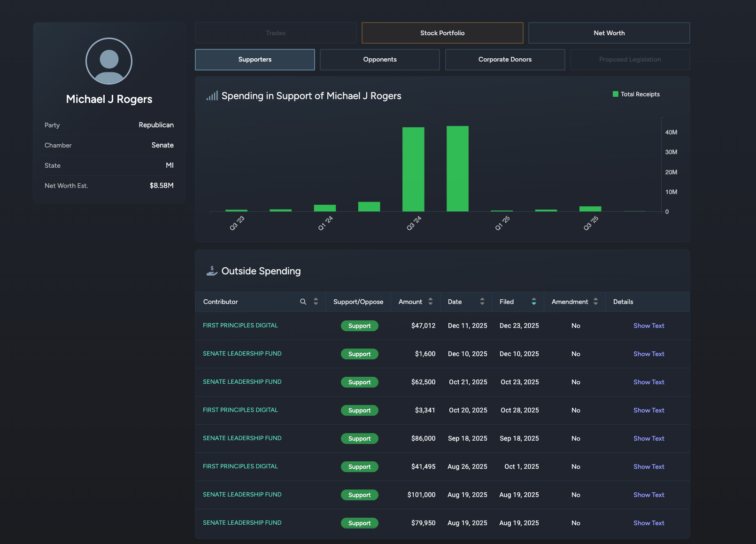
Task: Sort table by Amount column arrows
Action: [x=430, y=302]
